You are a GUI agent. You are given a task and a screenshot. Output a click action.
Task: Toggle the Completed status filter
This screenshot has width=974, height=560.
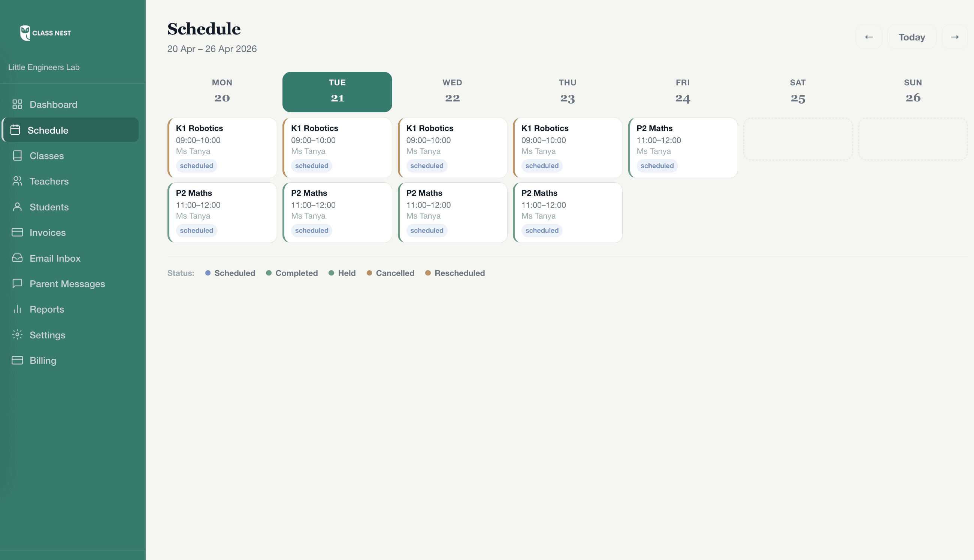(292, 273)
